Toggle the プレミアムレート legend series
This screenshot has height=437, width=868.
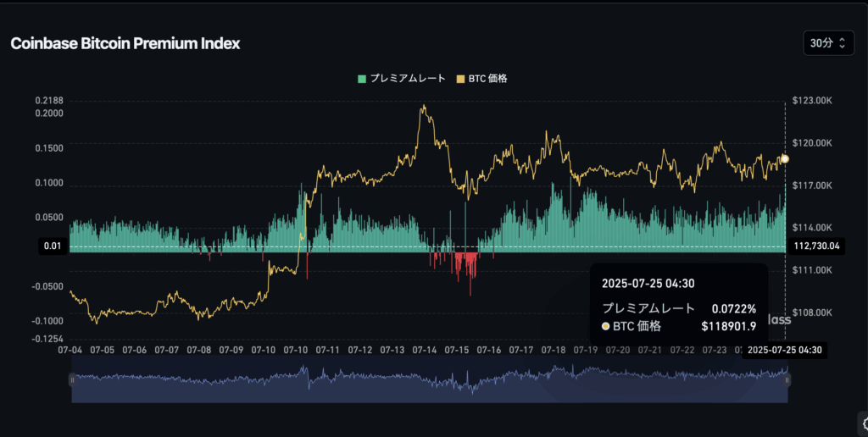(401, 79)
